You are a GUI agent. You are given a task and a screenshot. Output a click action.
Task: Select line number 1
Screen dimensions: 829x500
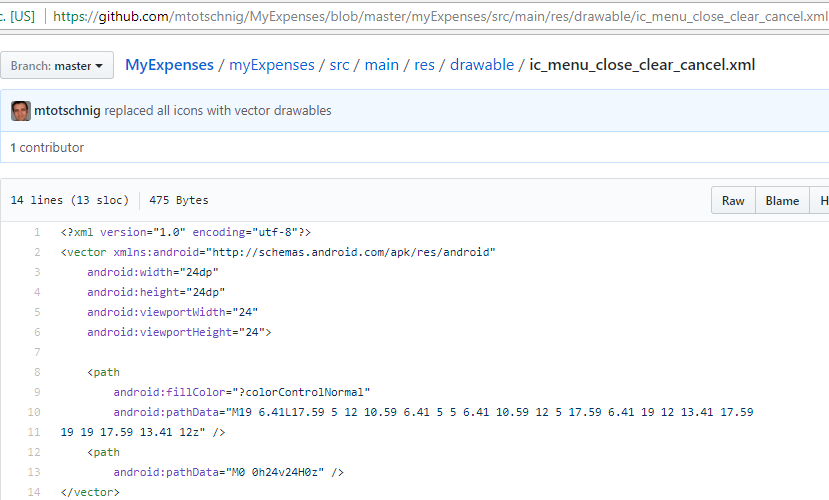37,232
